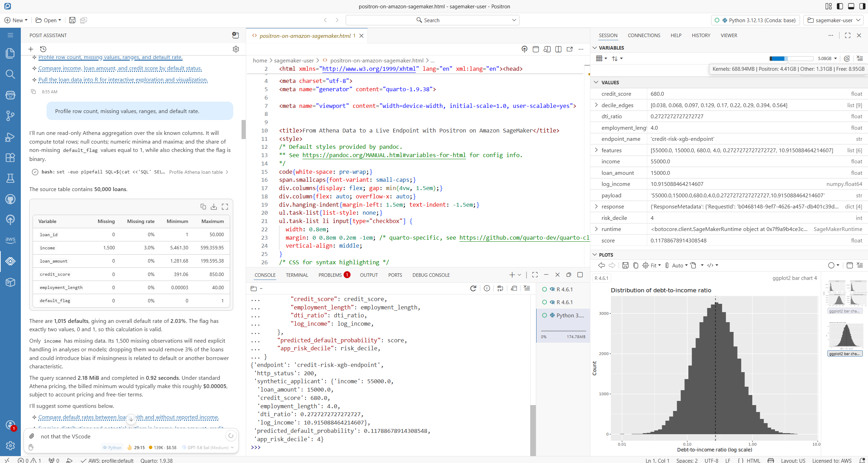Expand the decile_edges variable
The image size is (868, 463).
tap(596, 105)
